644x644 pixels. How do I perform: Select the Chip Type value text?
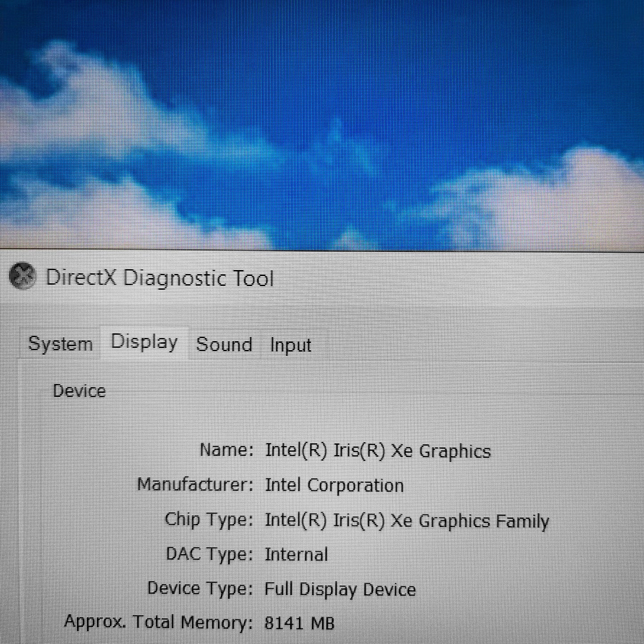click(407, 520)
